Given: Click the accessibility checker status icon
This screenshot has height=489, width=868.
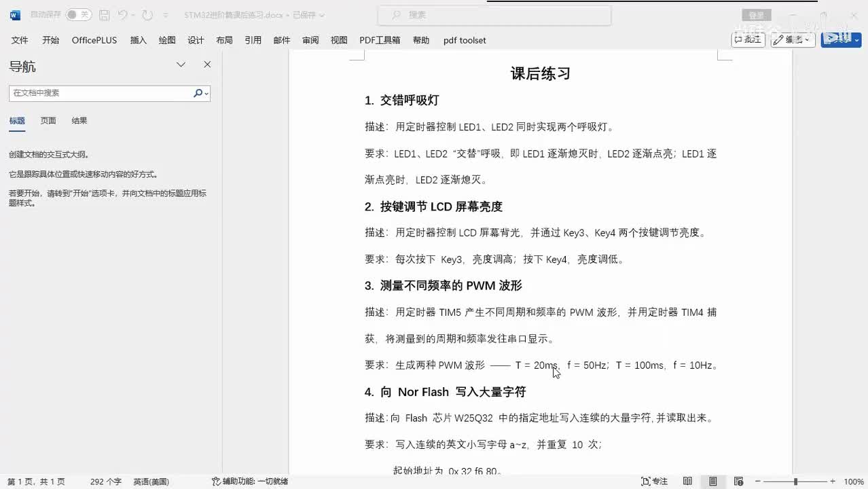Looking at the screenshot, I should [216, 482].
